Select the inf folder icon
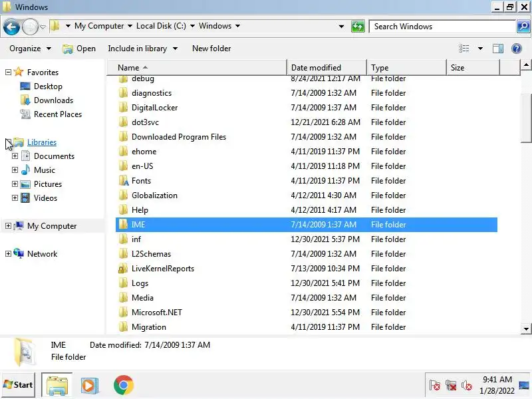532x399 pixels. 124,239
